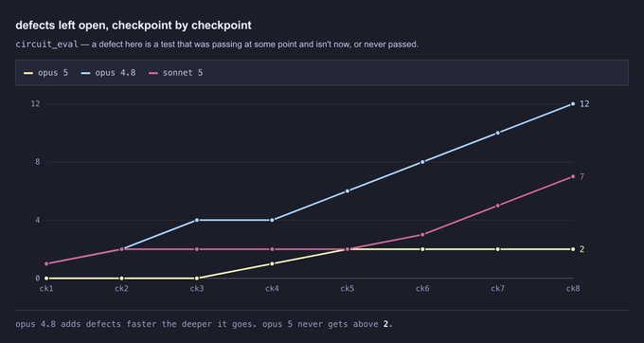Click the blue opus 4.8 legend swatch
644x343 pixels.
86,73
